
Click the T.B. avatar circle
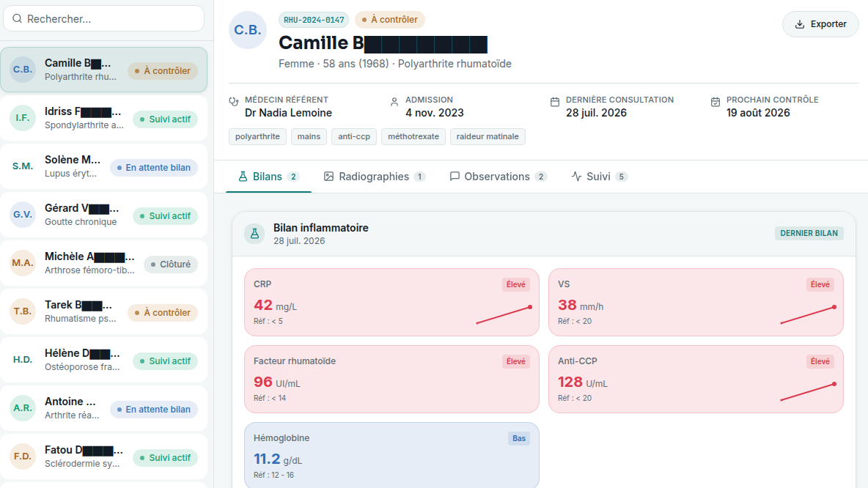click(x=23, y=311)
